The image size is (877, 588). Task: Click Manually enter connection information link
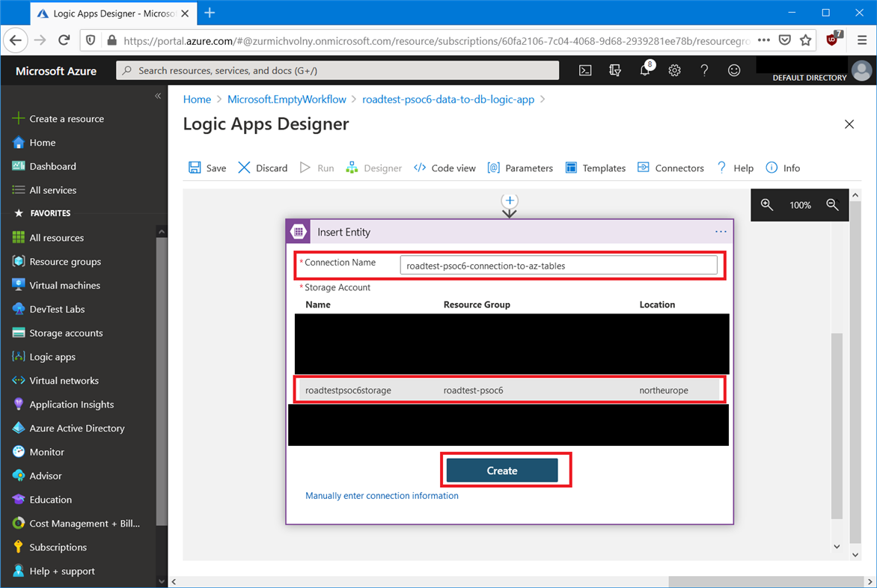click(x=382, y=495)
